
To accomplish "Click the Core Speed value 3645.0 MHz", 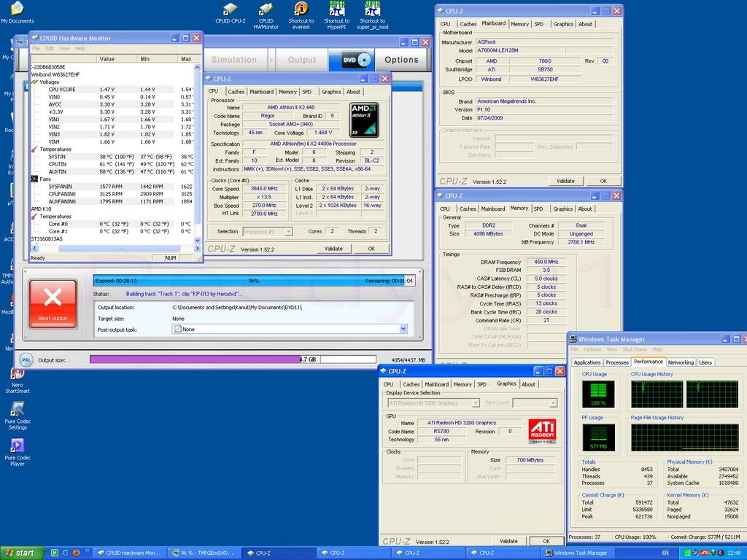I will 264,189.
